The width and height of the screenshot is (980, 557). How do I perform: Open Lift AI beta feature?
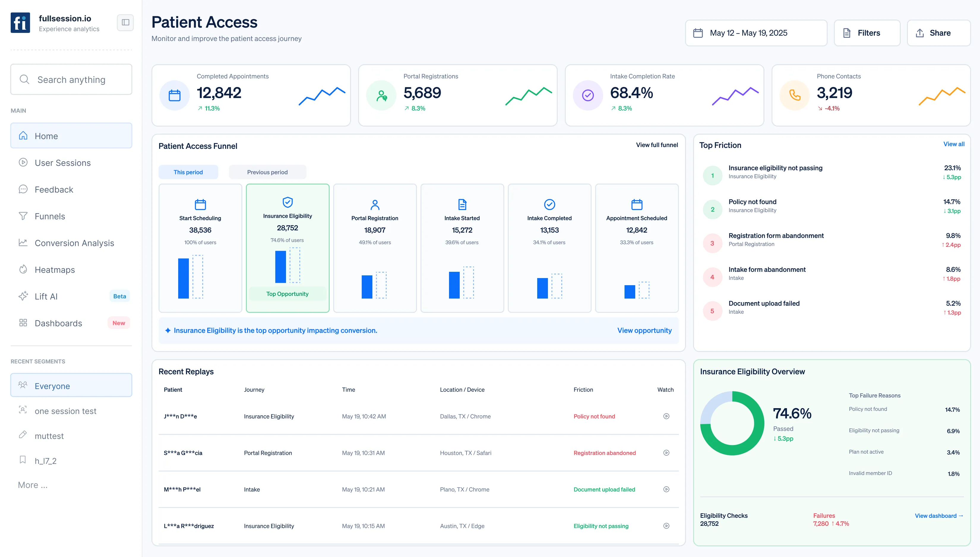click(x=71, y=296)
